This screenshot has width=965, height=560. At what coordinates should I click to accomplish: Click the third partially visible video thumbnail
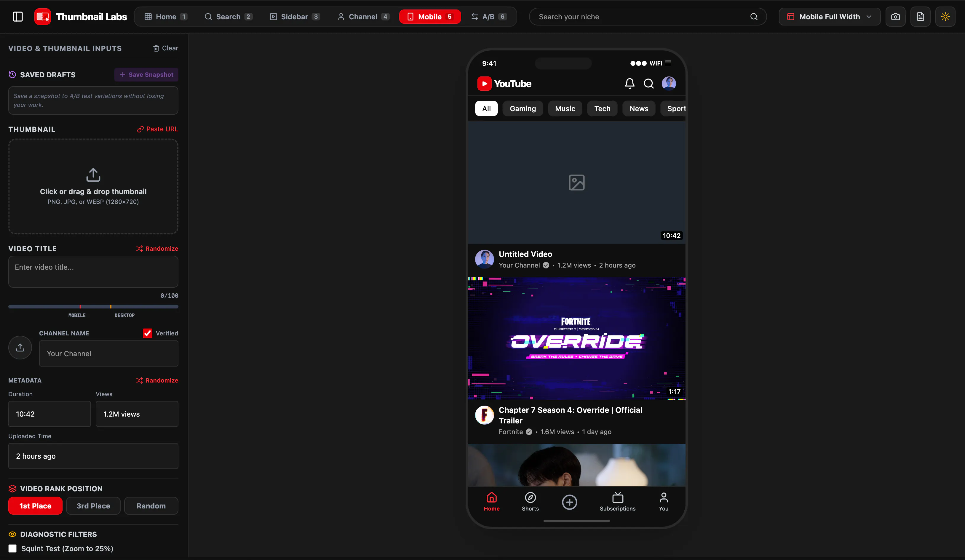tap(576, 465)
